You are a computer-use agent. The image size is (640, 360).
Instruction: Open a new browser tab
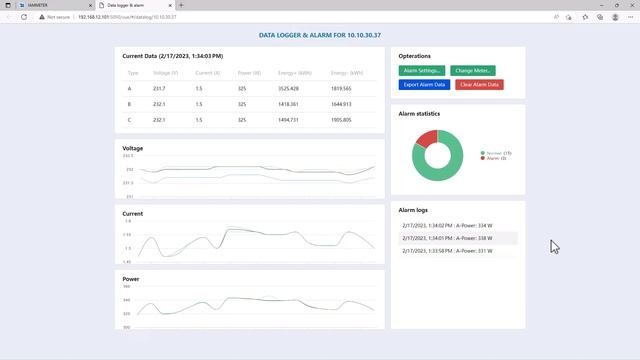tap(181, 5)
